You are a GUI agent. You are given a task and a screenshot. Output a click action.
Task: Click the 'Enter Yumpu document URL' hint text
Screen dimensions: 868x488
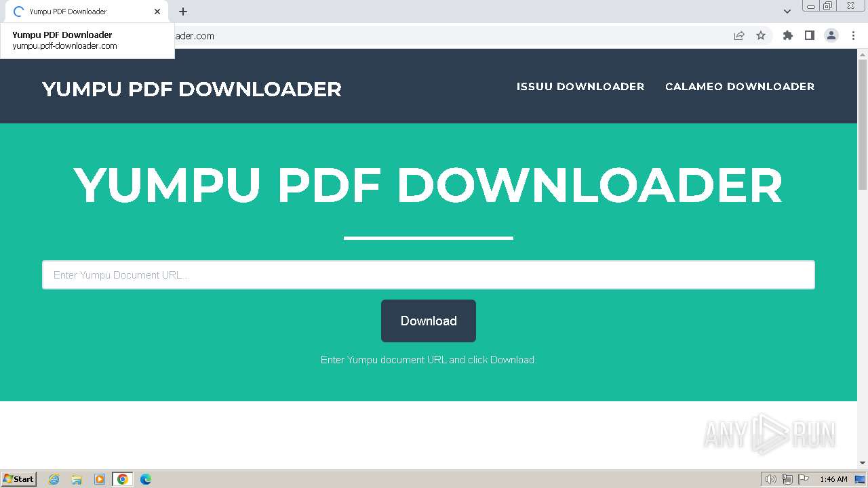[x=429, y=360]
